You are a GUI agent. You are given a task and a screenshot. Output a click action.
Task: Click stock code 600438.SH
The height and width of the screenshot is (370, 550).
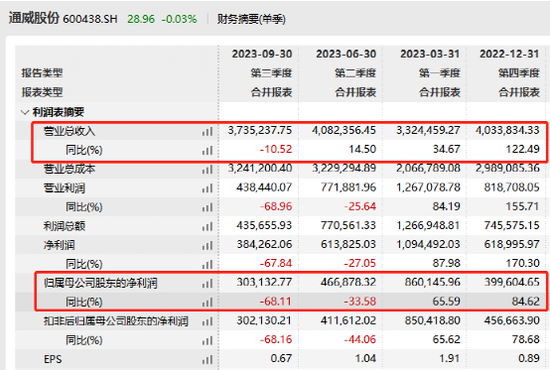(90, 19)
